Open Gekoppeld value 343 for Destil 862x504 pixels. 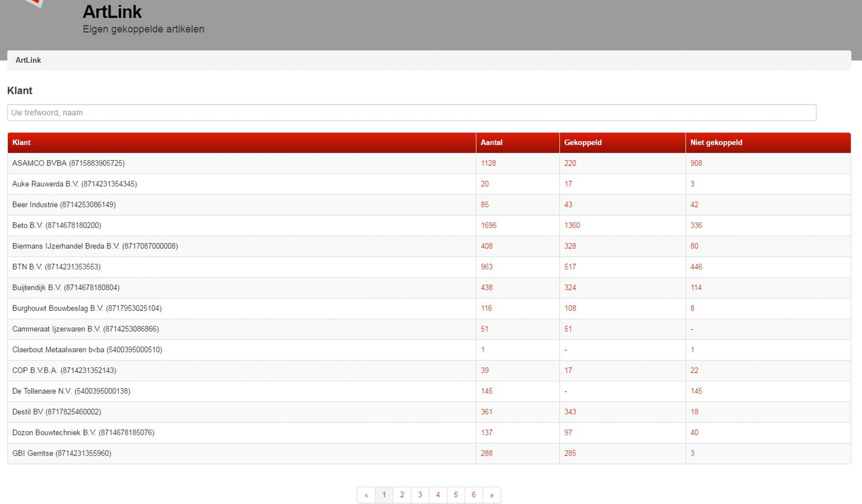pyautogui.click(x=570, y=412)
